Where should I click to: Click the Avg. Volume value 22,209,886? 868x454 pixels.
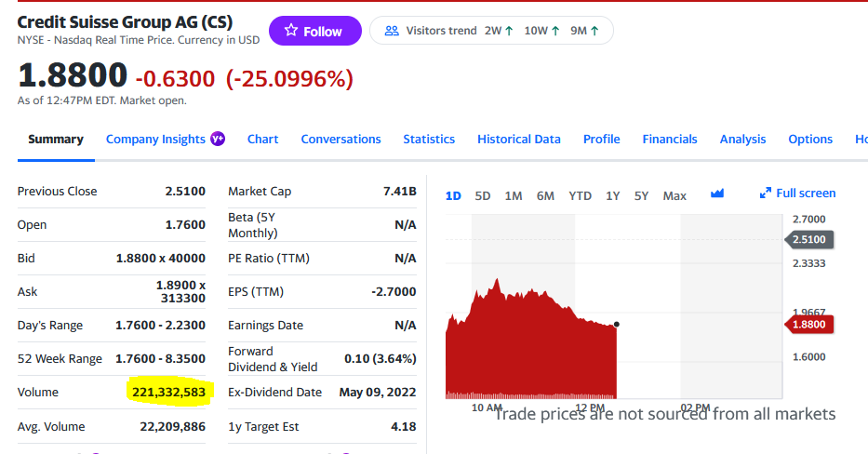173,427
